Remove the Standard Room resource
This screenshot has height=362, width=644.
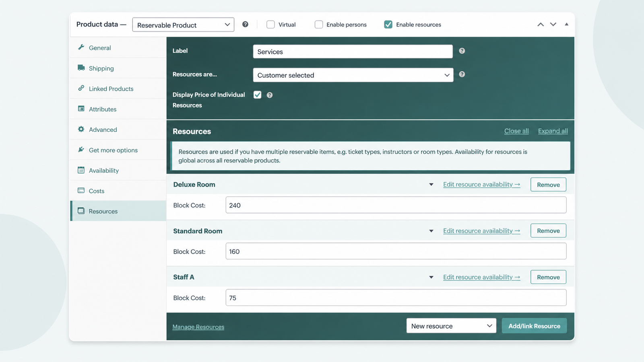point(548,231)
